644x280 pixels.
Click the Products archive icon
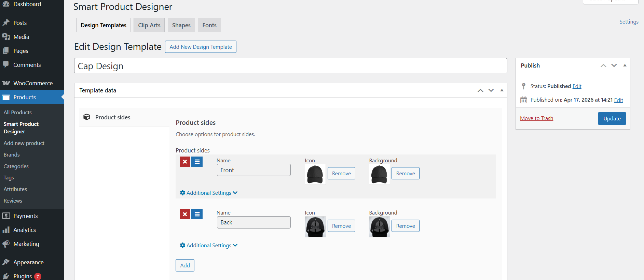click(6, 97)
